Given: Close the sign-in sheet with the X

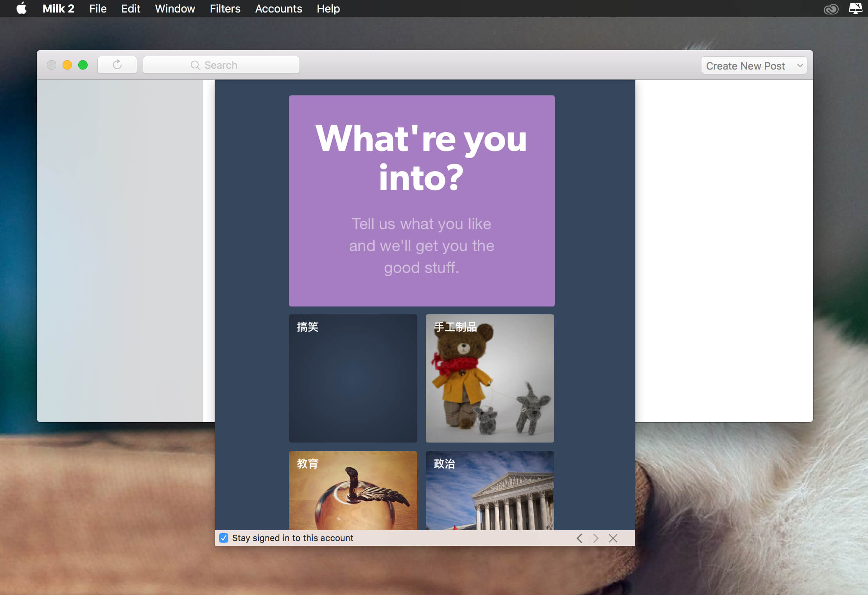Looking at the screenshot, I should pos(613,538).
